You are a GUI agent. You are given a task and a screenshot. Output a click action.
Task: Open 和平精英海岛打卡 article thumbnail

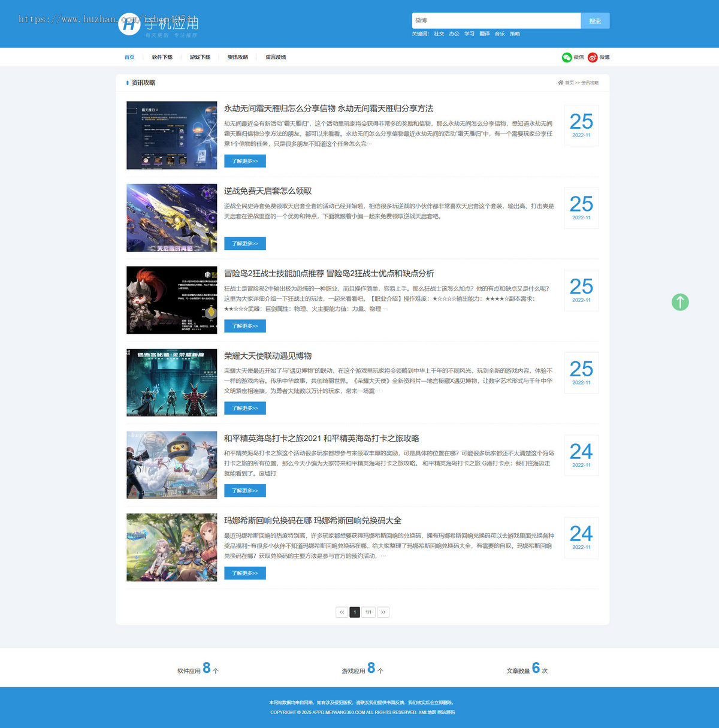(x=172, y=465)
